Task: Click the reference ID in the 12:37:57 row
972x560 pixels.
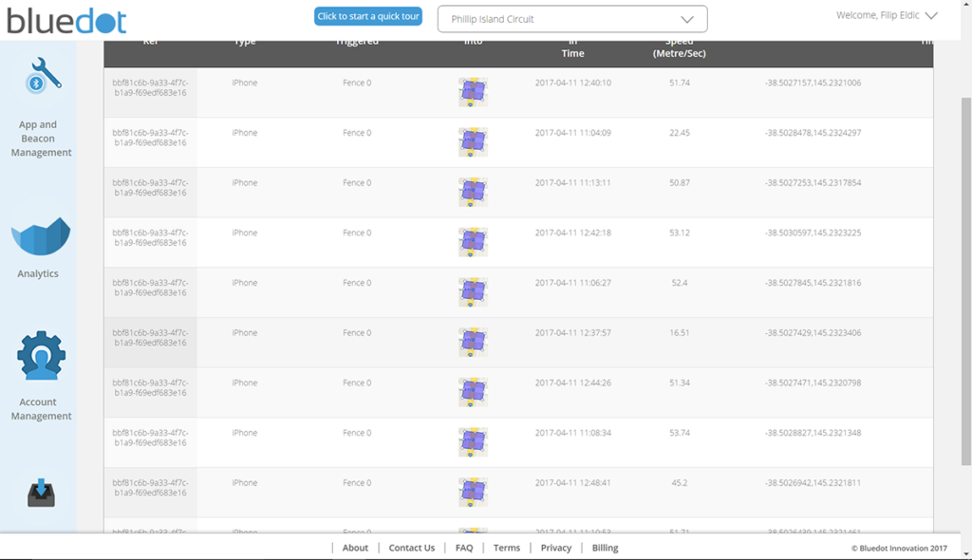Action: pyautogui.click(x=151, y=337)
